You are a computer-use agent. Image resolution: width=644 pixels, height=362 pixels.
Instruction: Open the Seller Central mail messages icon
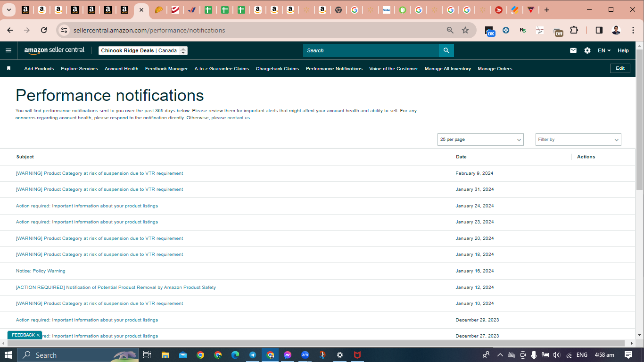coord(573,50)
